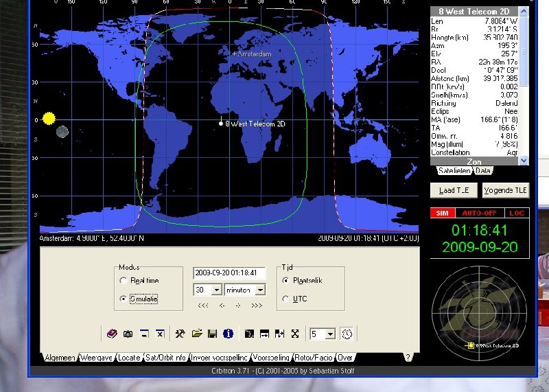Image resolution: width=549 pixels, height=392 pixels.
Task: Click the toolbar window icon marked with an X
Action: point(160,334)
